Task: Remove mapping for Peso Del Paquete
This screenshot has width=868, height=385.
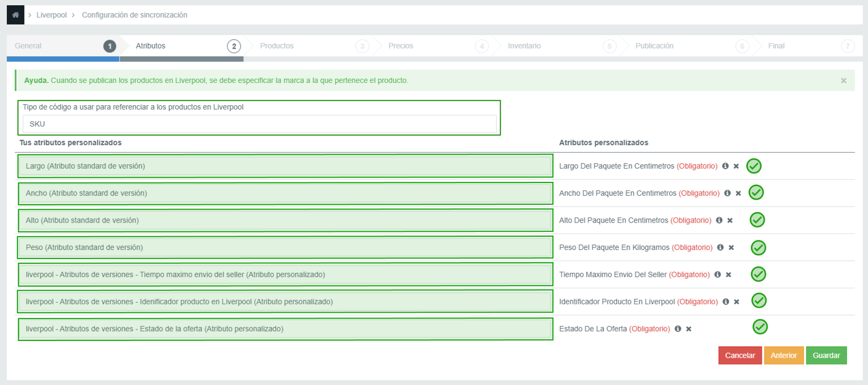Action: pyautogui.click(x=731, y=248)
